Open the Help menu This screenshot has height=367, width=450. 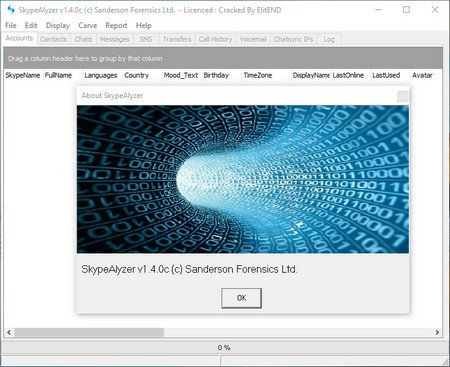(143, 25)
